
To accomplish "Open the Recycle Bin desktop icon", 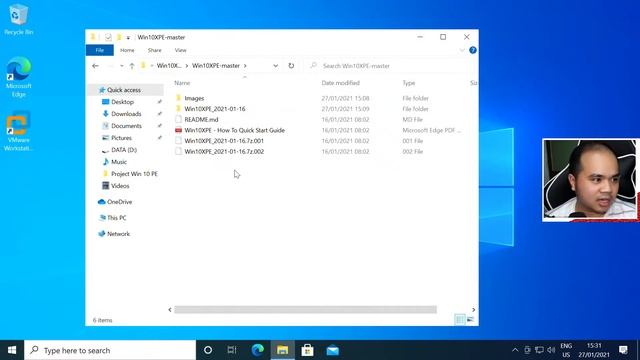I will [x=18, y=19].
